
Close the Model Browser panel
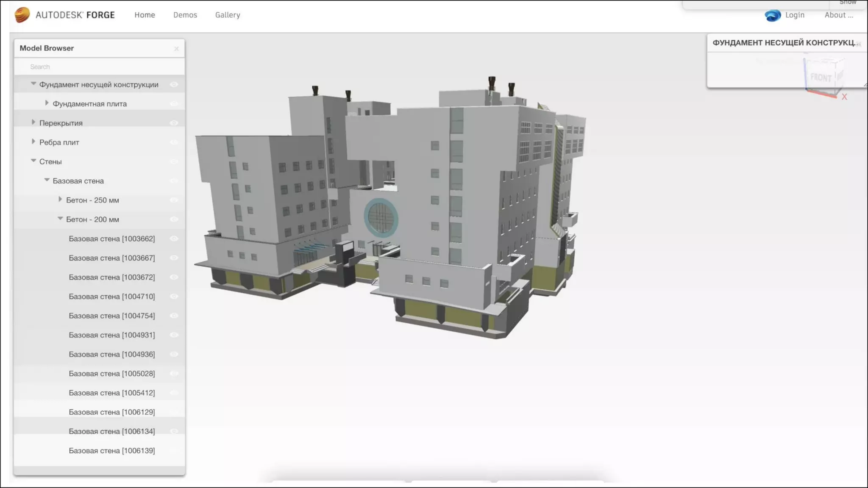click(x=176, y=49)
